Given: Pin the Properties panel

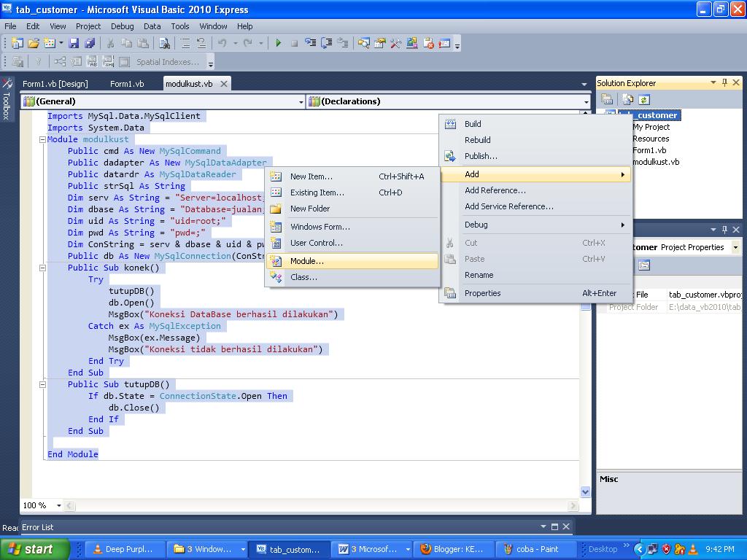Looking at the screenshot, I should pyautogui.click(x=724, y=230).
